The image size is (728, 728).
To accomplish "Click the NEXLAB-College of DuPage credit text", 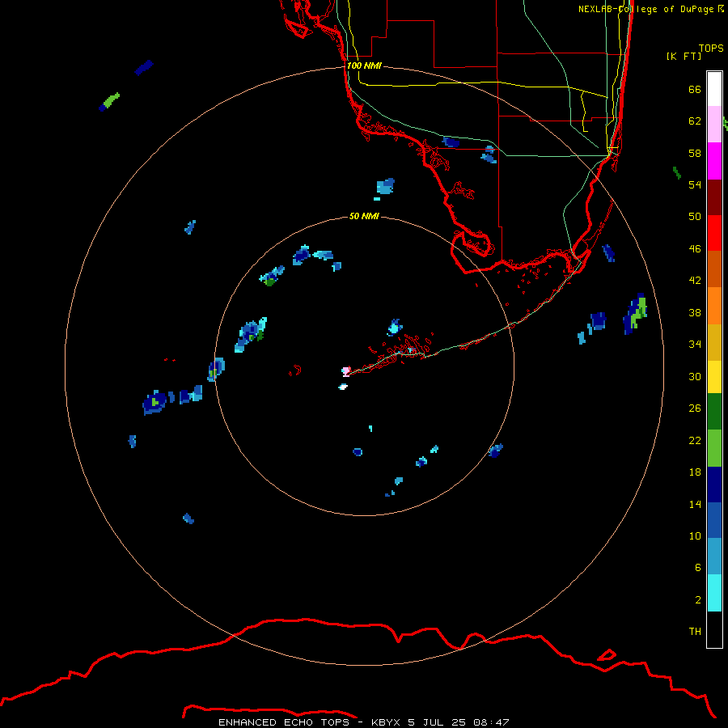I will 645,9.
